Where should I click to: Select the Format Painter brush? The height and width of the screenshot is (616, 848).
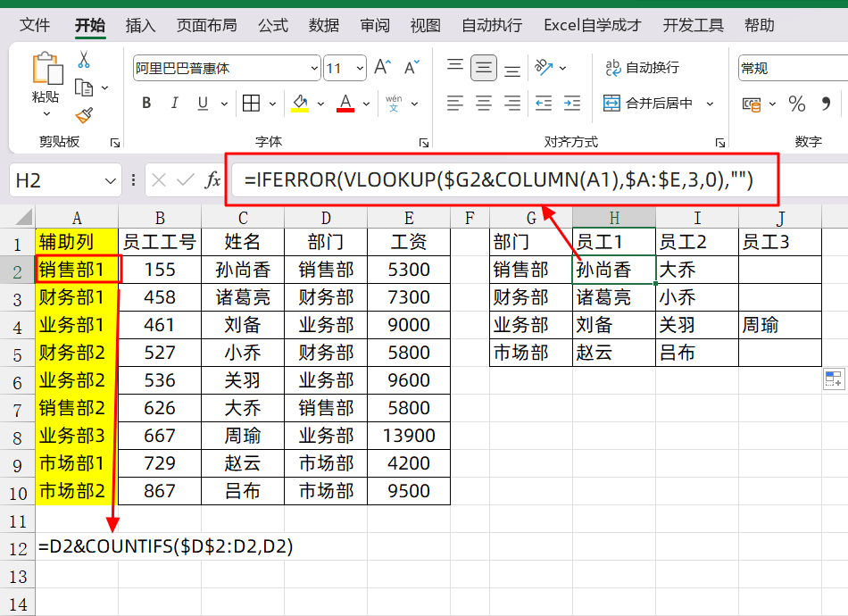pyautogui.click(x=84, y=114)
